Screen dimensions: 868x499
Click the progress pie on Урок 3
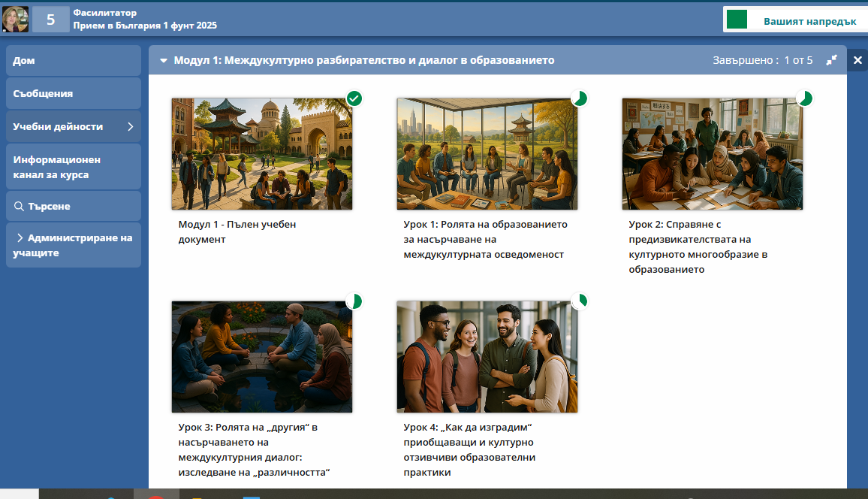tap(354, 301)
